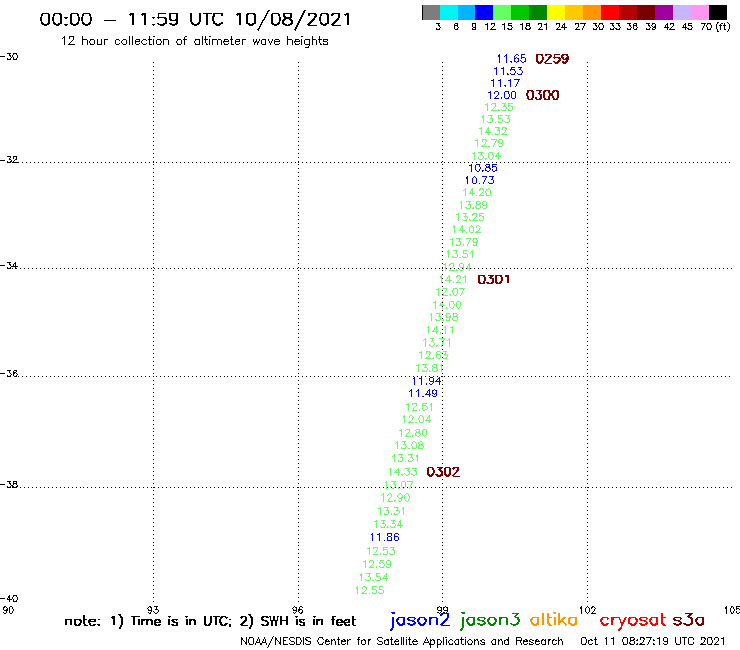
Task: Click the wave height value 14.02
Action: pyautogui.click(x=467, y=229)
